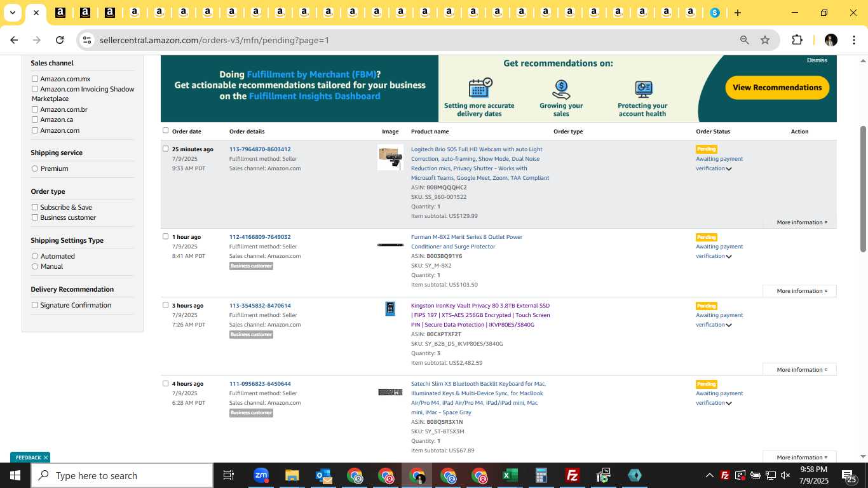Select order 113-7964870-8603412 row checkbox
Screen dimensions: 868x488
click(x=166, y=149)
